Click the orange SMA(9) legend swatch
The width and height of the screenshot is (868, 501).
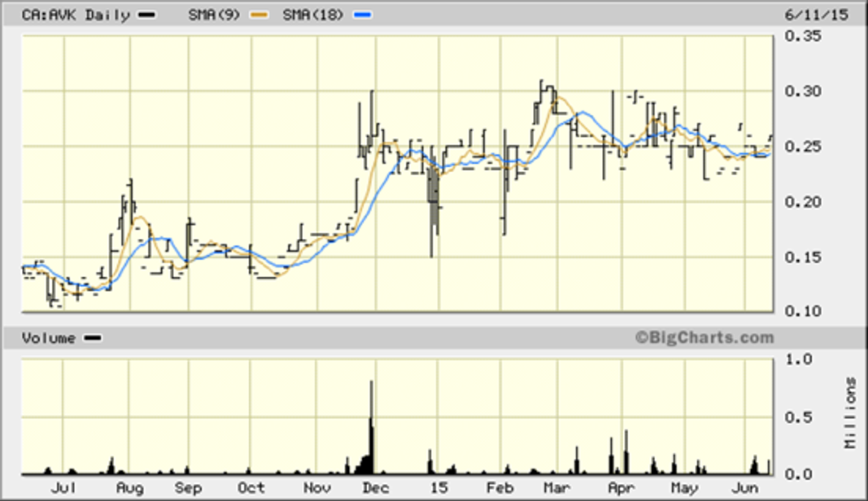tap(258, 16)
